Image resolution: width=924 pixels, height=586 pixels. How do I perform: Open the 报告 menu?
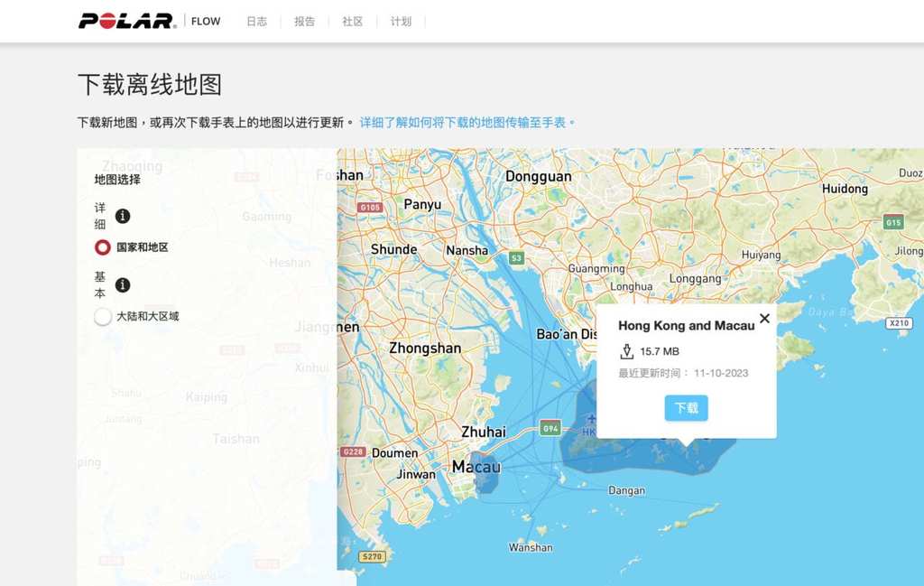coord(304,22)
